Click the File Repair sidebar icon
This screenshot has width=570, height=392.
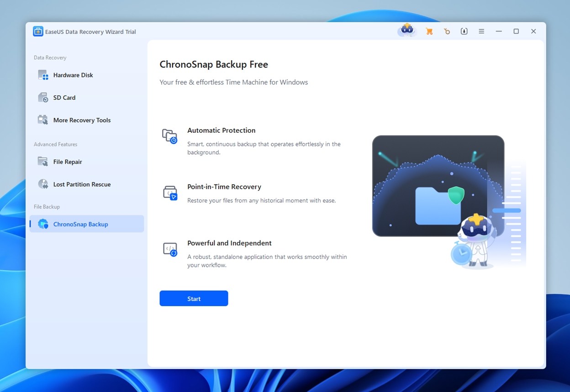tap(43, 162)
